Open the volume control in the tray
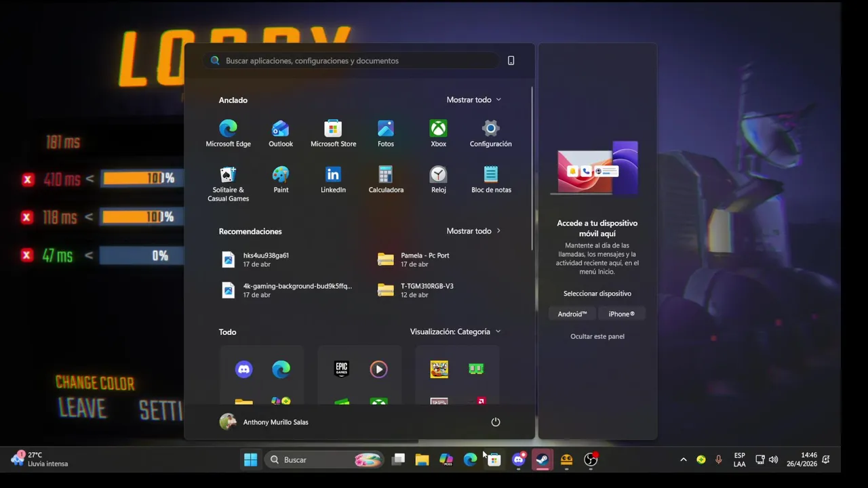The height and width of the screenshot is (488, 868). [x=773, y=460]
